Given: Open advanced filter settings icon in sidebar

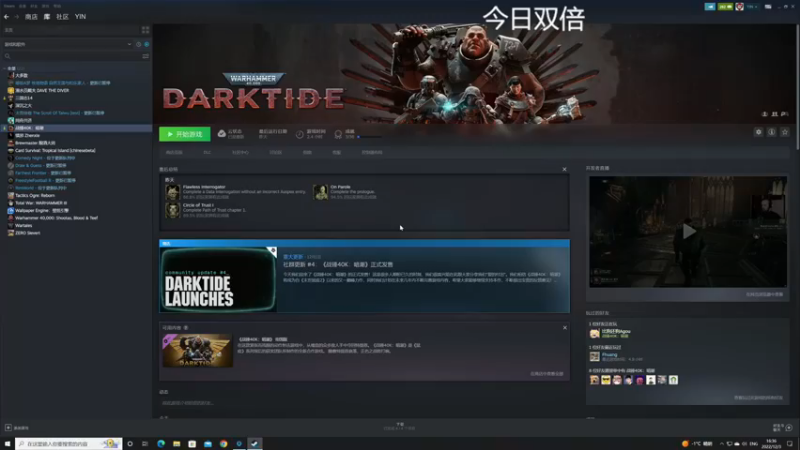Looking at the screenshot, I should point(146,56).
